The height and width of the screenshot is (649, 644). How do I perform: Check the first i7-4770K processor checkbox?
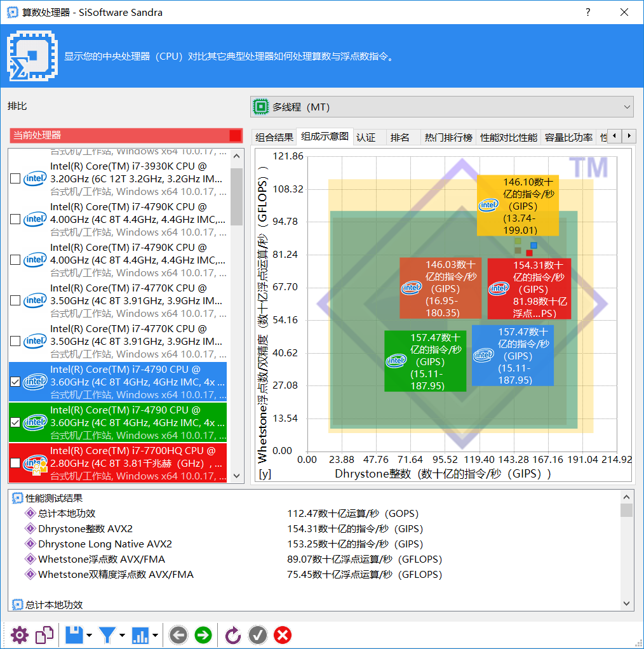point(15,300)
